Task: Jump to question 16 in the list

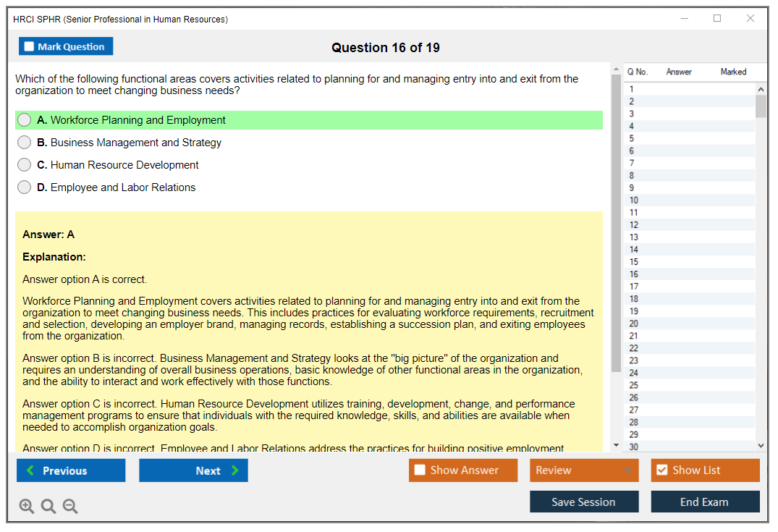Action: (634, 274)
